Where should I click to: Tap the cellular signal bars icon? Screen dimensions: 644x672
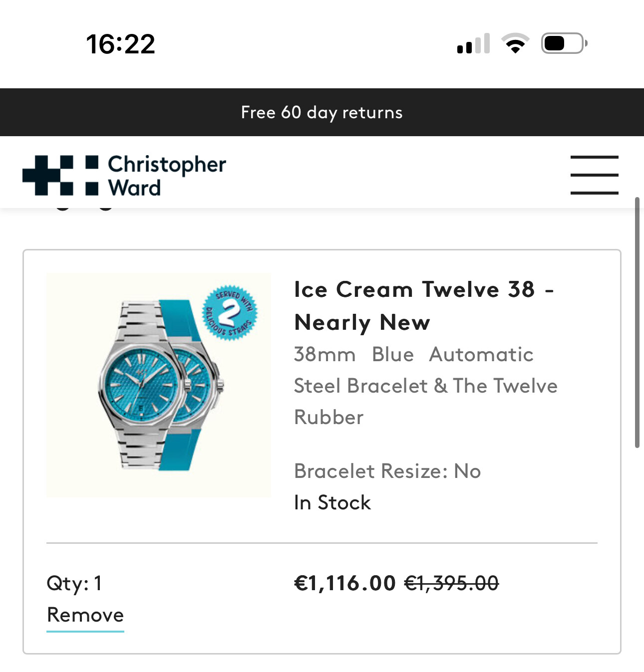tap(473, 43)
